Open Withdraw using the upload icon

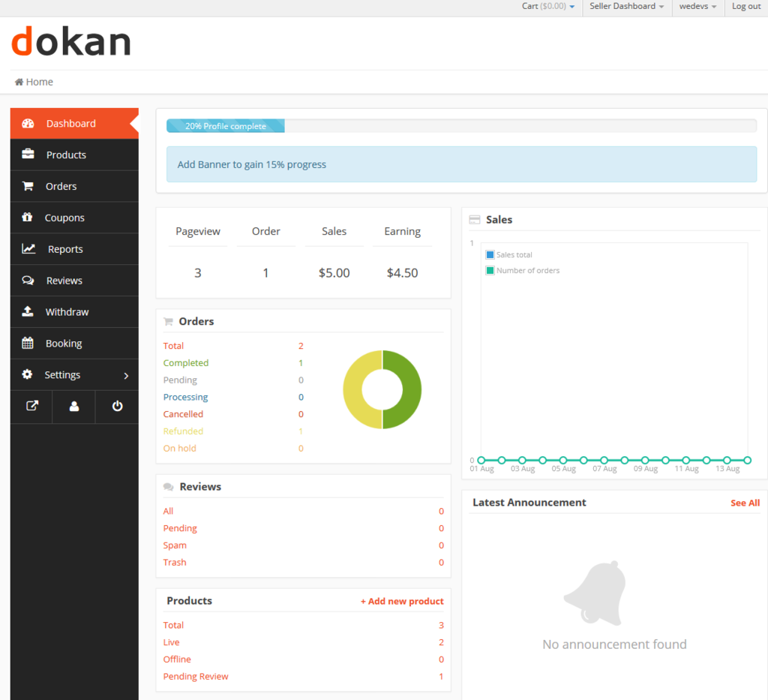point(28,311)
